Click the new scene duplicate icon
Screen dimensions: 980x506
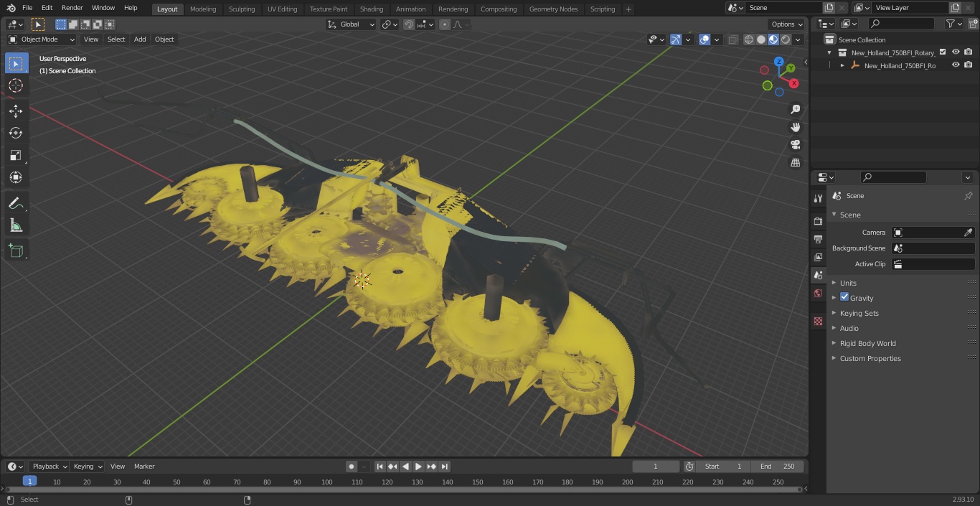click(829, 8)
